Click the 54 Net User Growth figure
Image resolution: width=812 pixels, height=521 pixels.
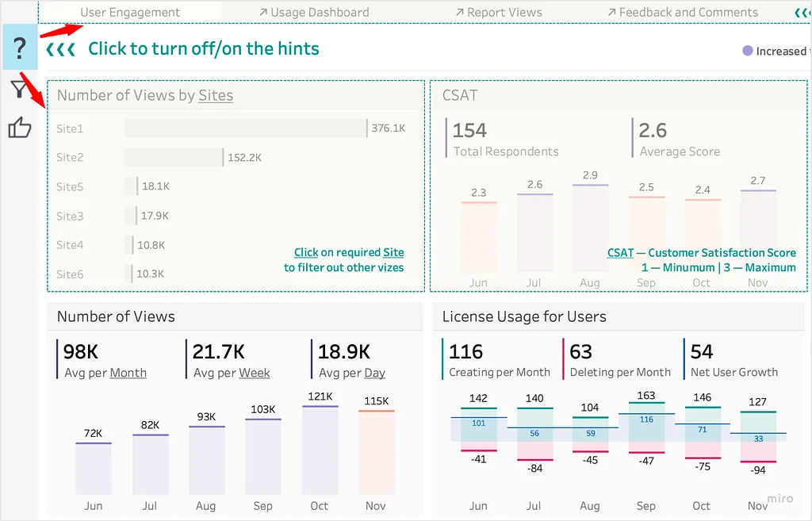click(x=702, y=352)
